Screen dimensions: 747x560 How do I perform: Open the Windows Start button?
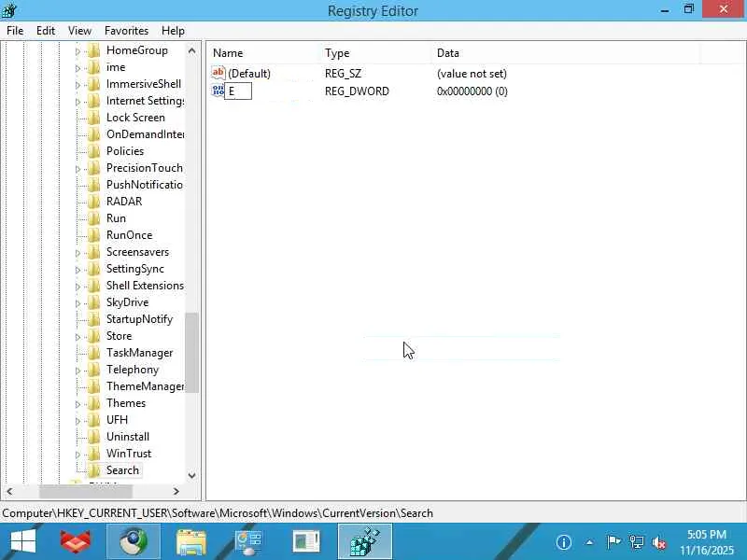tap(22, 541)
